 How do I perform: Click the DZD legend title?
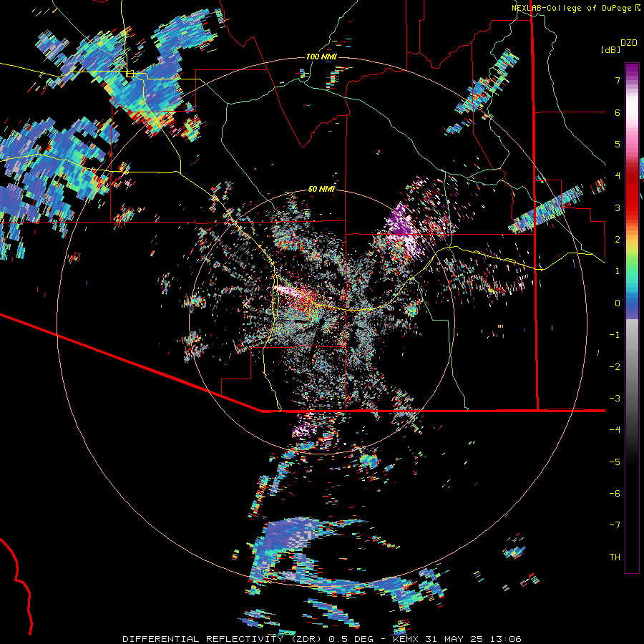point(629,43)
